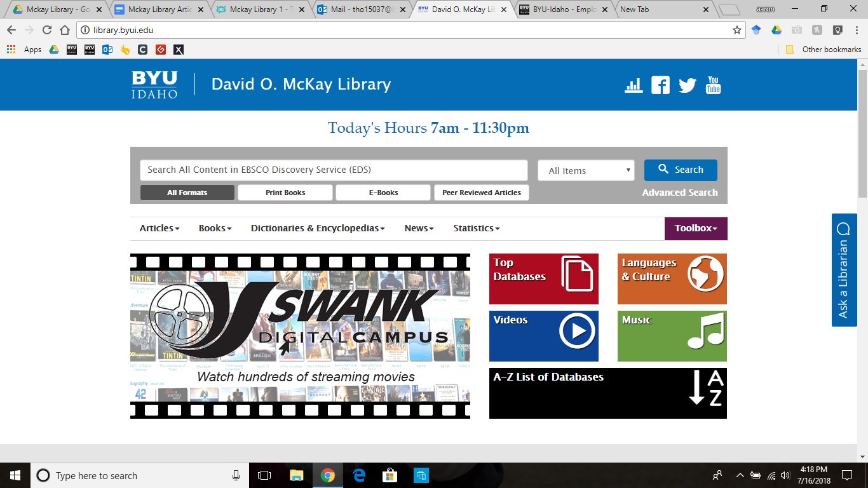Open the purple Toolbox dropdown
Viewport: 868px width, 488px height.
[696, 229]
